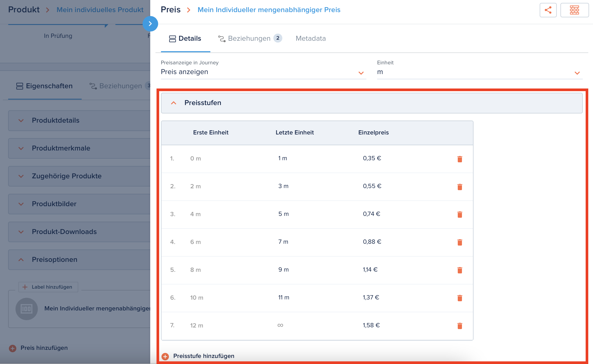Click the Letzte Einheit column header
593x364 pixels.
(295, 133)
